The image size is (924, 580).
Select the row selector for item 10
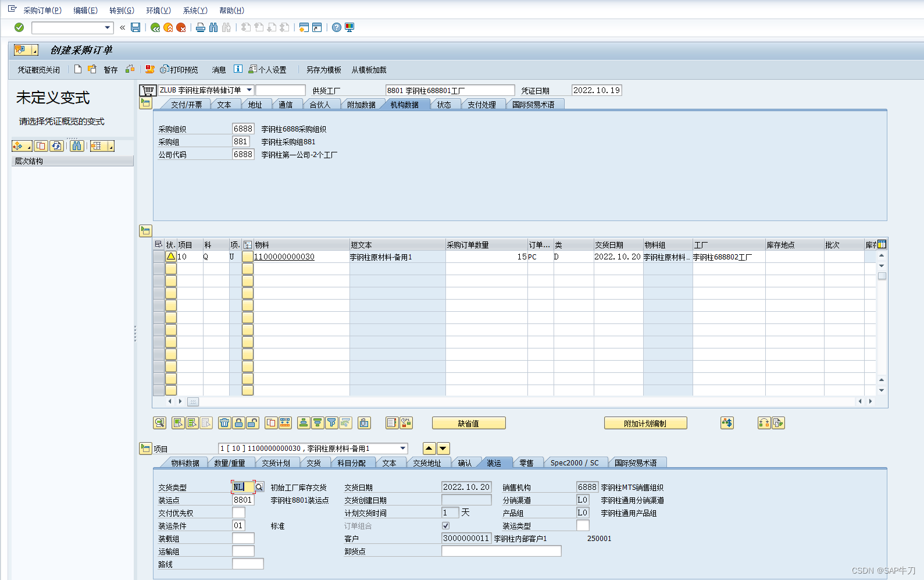[x=159, y=257]
